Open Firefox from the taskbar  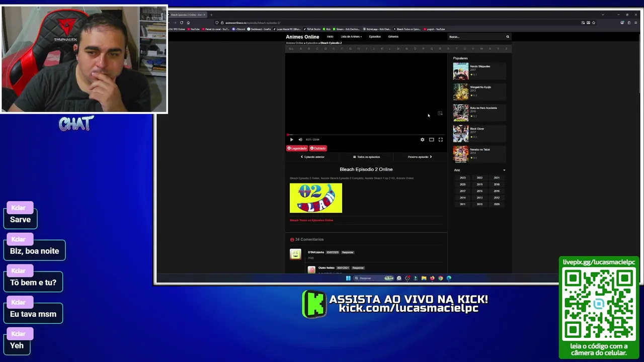[432, 278]
